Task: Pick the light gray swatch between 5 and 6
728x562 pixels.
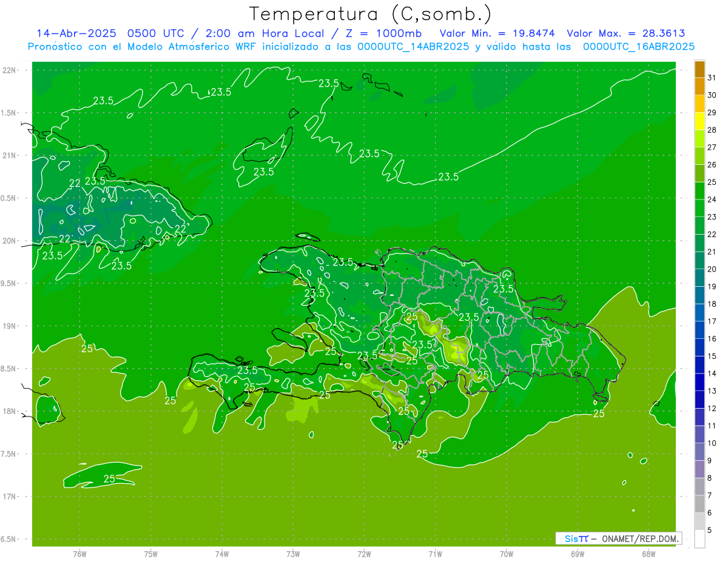Action: point(699,521)
